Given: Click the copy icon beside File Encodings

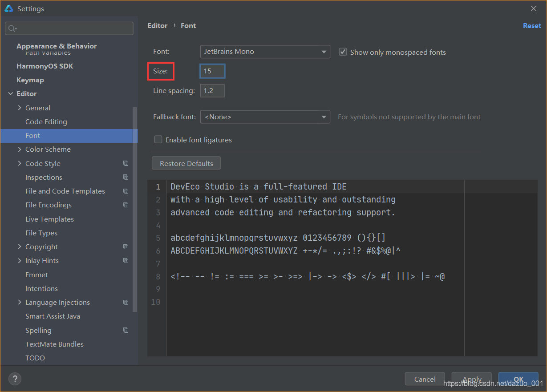Looking at the screenshot, I should [x=126, y=205].
